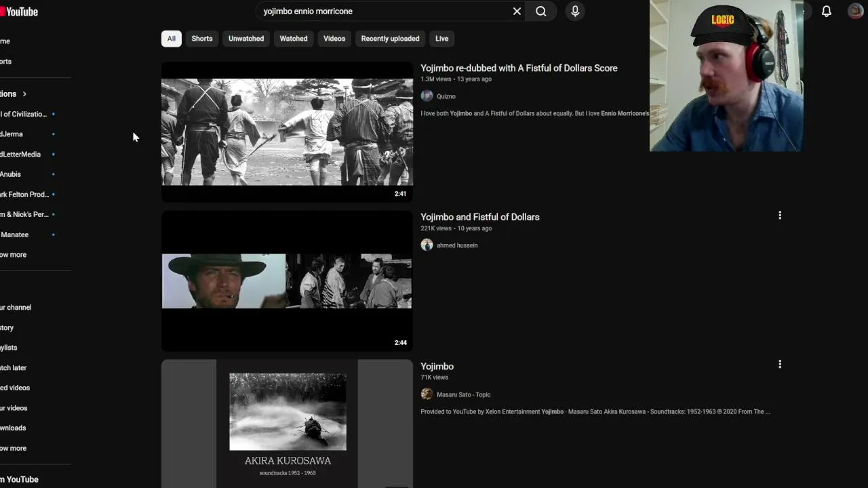Visit the Masaru Sato - Topic channel link
868x488 pixels.
click(x=464, y=394)
